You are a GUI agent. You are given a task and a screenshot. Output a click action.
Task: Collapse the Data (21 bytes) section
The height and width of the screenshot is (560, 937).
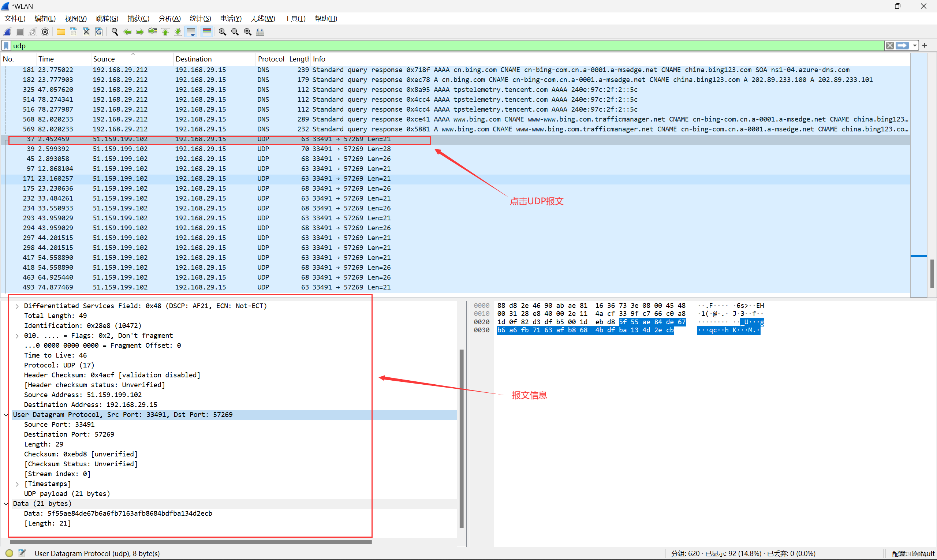pyautogui.click(x=5, y=504)
